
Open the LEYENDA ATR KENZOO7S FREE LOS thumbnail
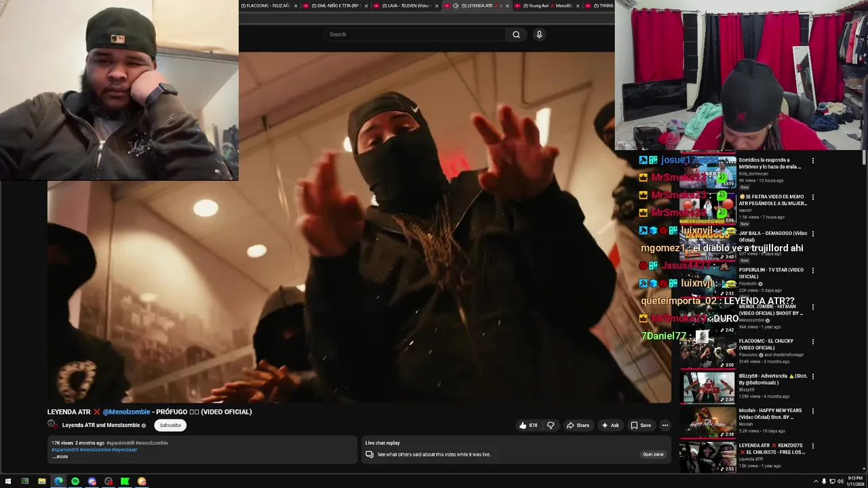click(708, 457)
